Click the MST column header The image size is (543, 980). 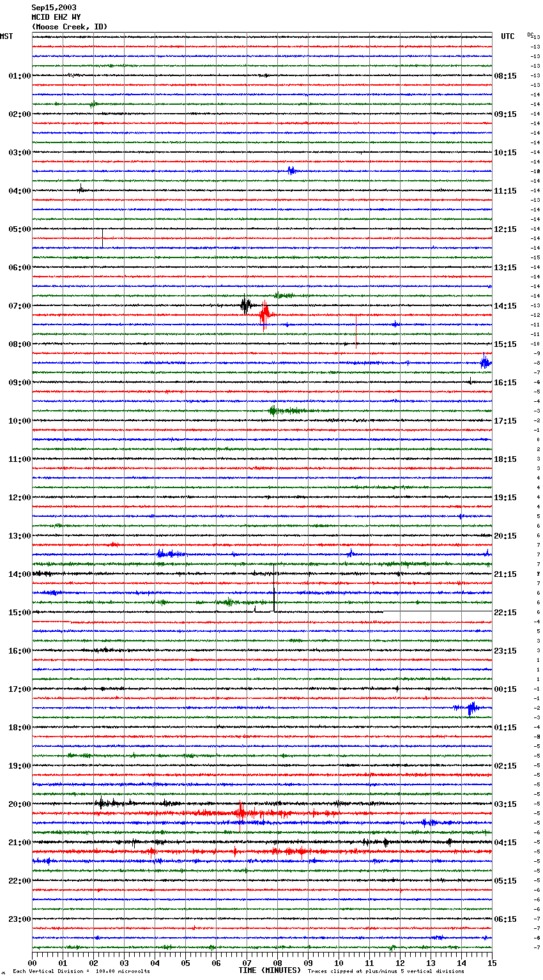(x=6, y=36)
